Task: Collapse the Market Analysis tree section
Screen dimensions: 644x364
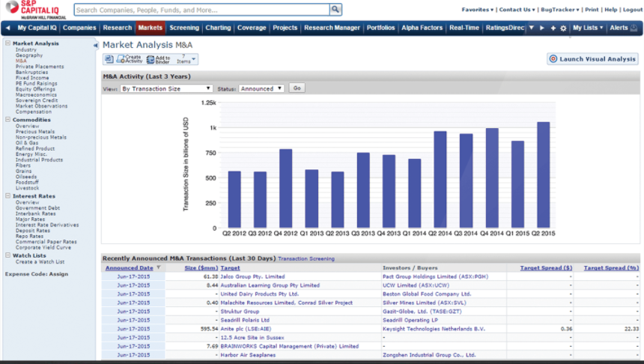Action: click(x=7, y=43)
